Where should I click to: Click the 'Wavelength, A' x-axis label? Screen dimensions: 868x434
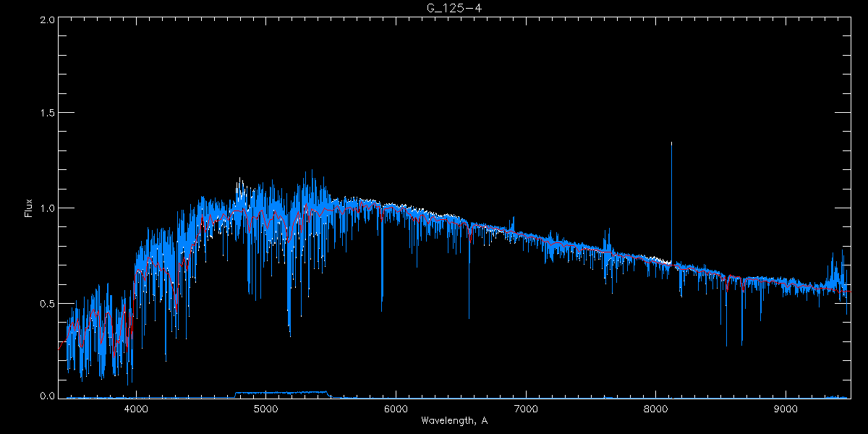tap(454, 421)
